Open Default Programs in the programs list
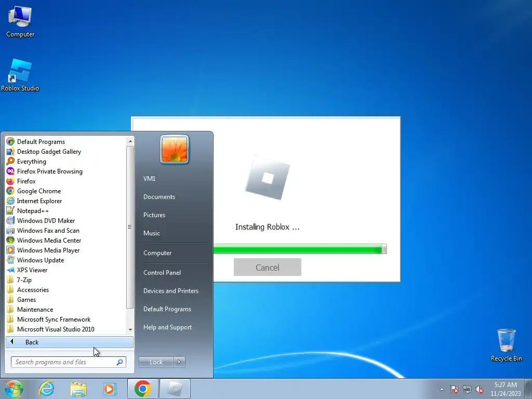Viewport: 532px width, 399px height. click(x=66, y=142)
